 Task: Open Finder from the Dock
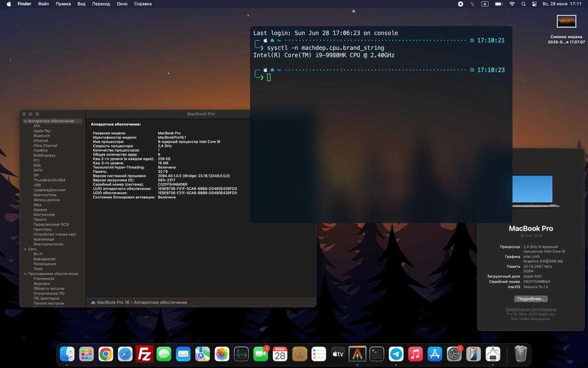click(x=67, y=354)
